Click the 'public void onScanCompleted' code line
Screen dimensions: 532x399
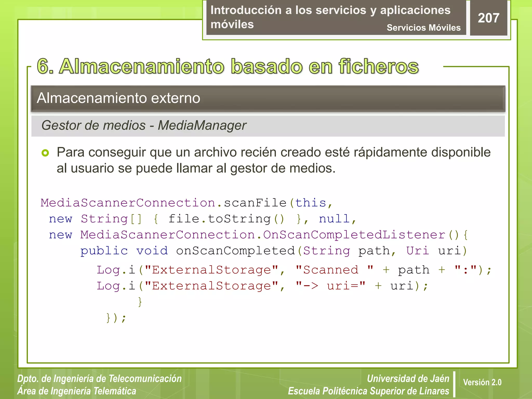[x=274, y=251]
